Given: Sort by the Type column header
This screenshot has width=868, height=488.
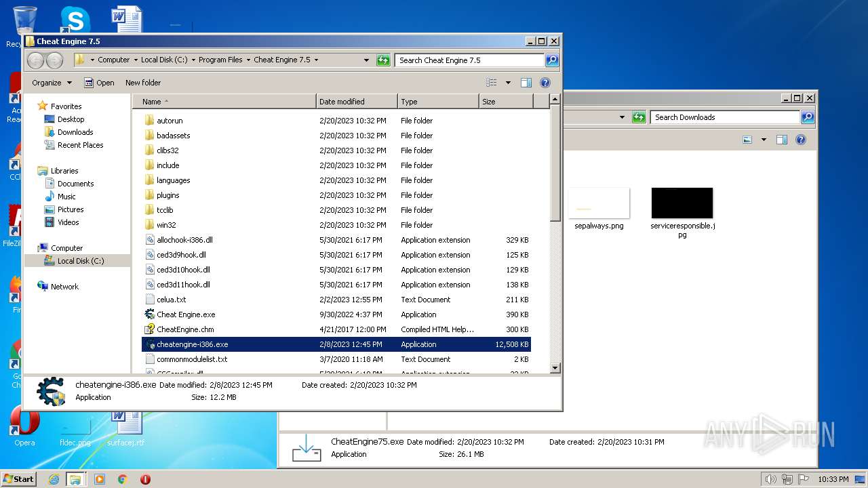Looking at the screenshot, I should click(x=438, y=102).
